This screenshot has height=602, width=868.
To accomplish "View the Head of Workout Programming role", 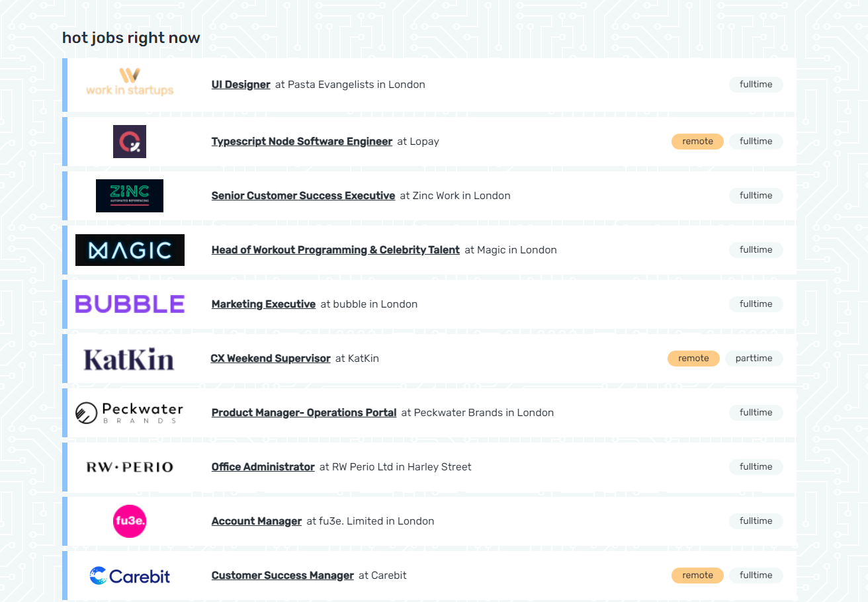I will tap(335, 249).
